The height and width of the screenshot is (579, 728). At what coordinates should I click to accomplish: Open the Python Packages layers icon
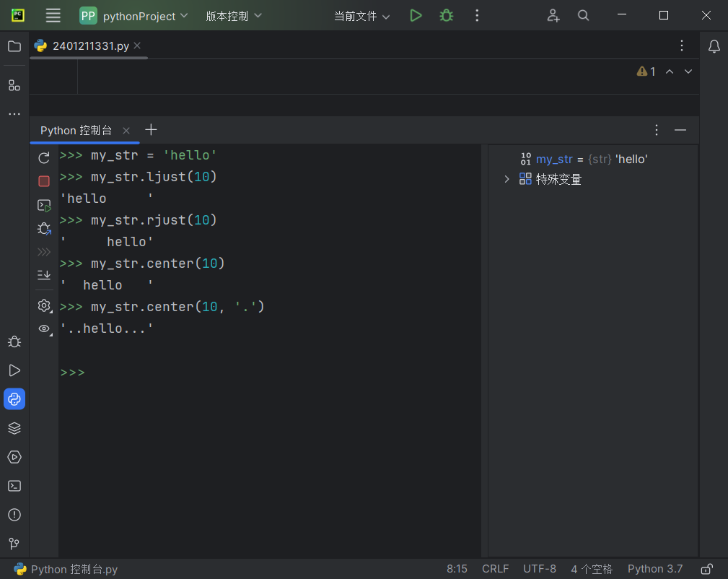click(14, 428)
